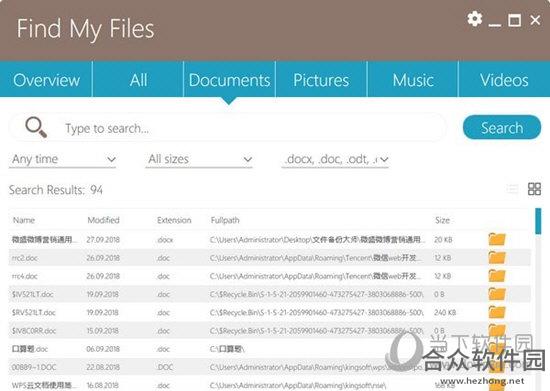Screen dimensions: 550x391
Task: Click the .DOC extension of 00889~1.DOC
Action: click(x=165, y=367)
